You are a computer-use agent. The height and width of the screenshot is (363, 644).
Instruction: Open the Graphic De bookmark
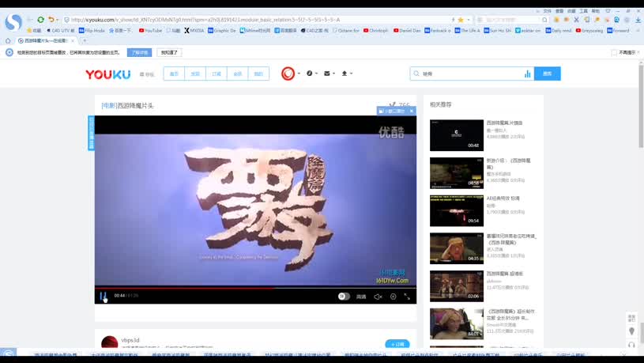click(x=222, y=30)
